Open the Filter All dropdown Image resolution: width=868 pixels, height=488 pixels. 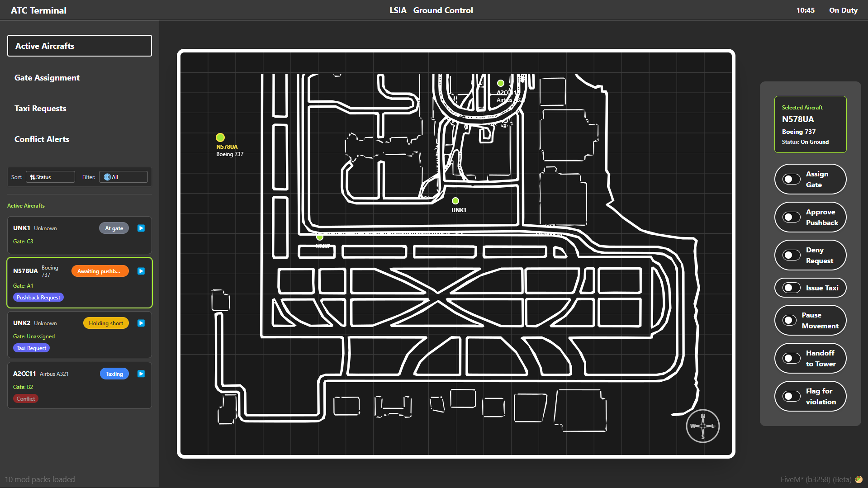point(123,177)
